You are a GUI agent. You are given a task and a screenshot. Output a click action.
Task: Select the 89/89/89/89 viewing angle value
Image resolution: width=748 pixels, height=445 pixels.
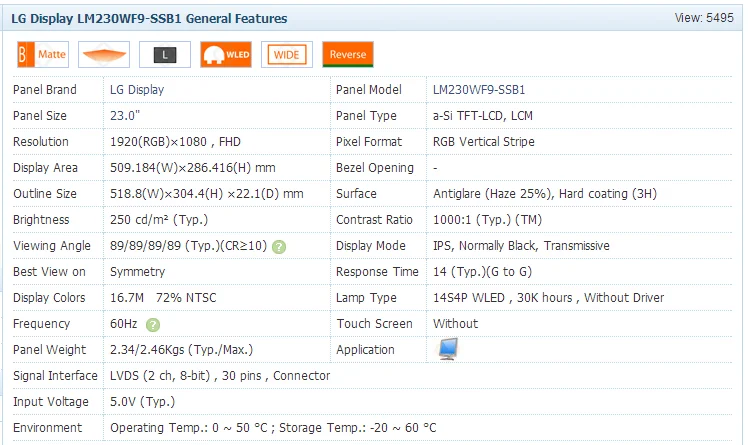point(188,246)
